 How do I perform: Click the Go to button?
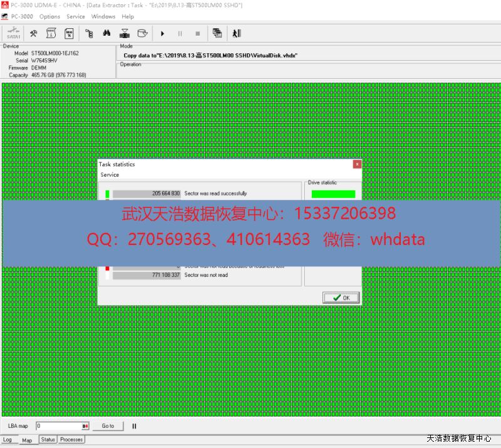point(108,426)
